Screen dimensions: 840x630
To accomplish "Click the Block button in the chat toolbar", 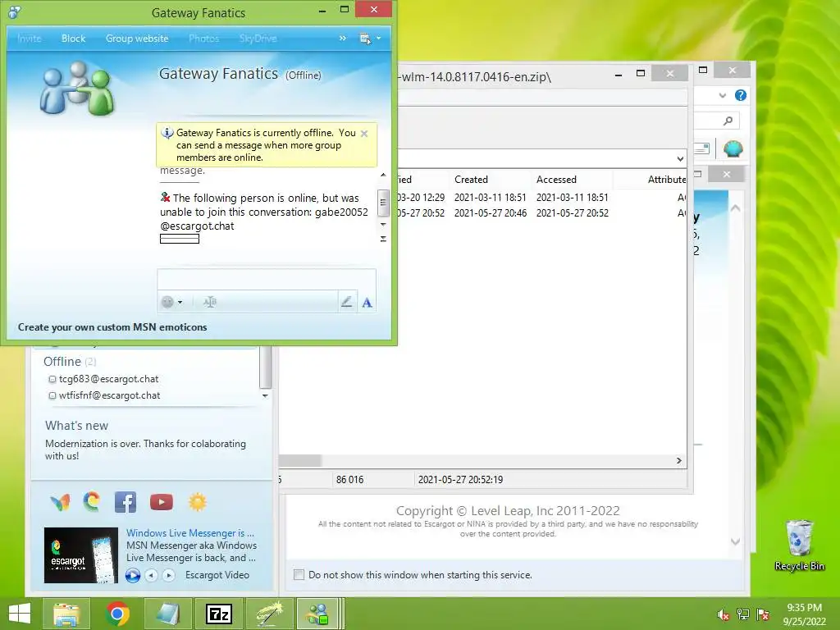I will tap(73, 39).
